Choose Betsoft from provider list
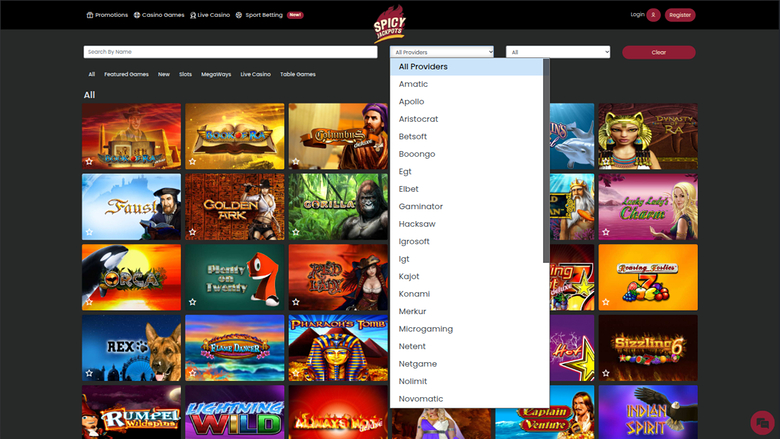 467,137
